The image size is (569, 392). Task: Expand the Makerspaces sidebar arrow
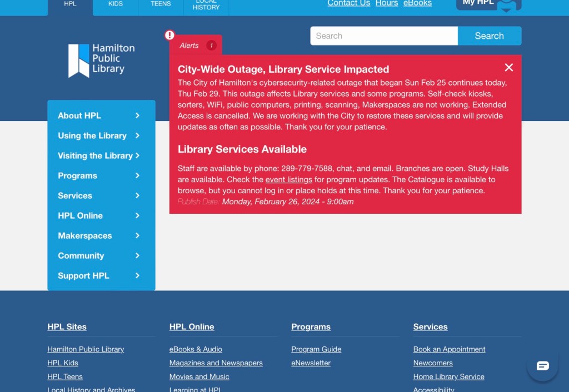coord(137,235)
